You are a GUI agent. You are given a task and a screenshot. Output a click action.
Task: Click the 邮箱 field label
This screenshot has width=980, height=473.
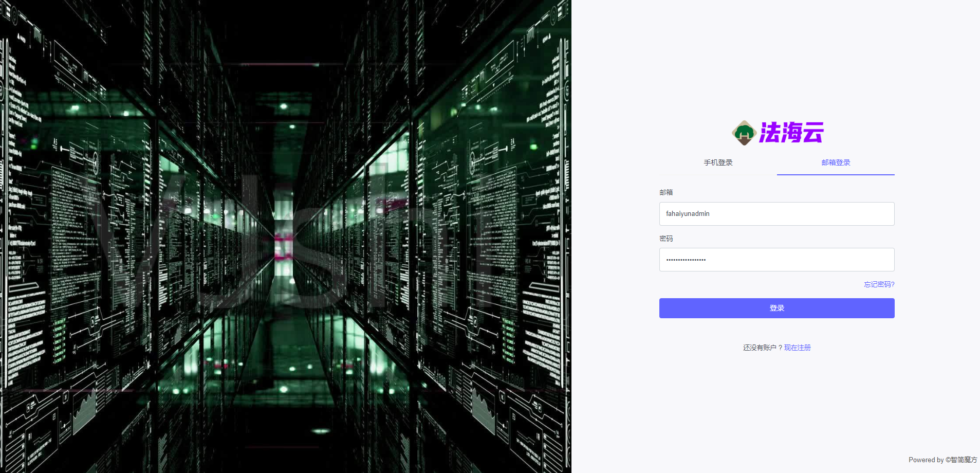[x=666, y=192]
